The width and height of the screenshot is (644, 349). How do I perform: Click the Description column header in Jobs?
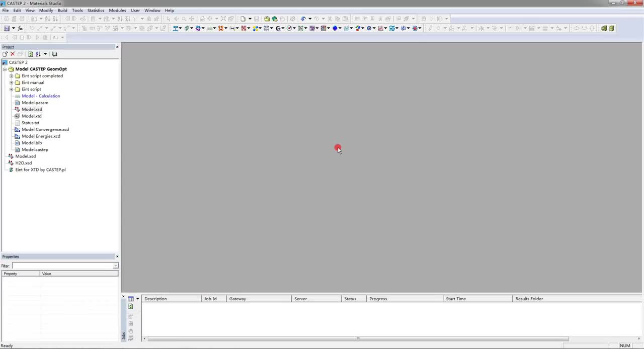[172, 299]
